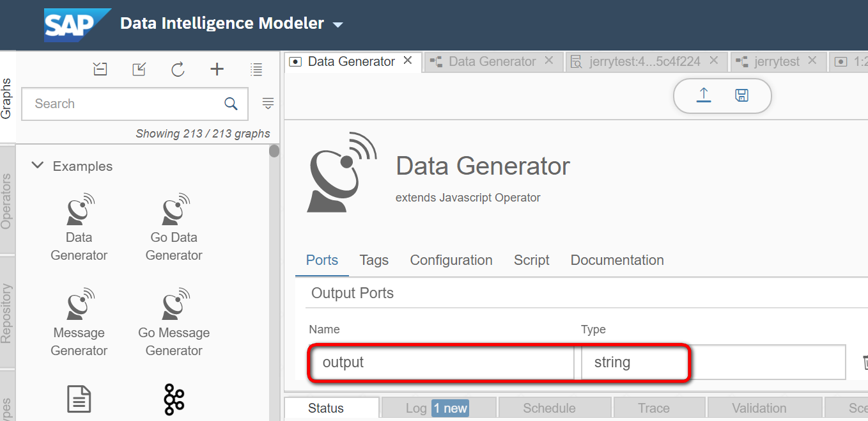Click the Data Generator satellite dish icon

click(342, 172)
